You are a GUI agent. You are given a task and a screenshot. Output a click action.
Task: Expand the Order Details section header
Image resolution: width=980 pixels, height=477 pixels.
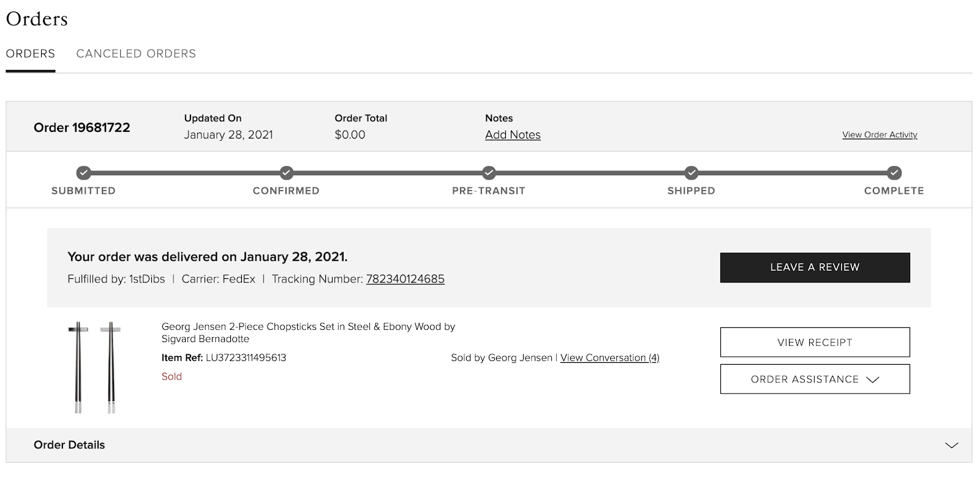(489, 445)
